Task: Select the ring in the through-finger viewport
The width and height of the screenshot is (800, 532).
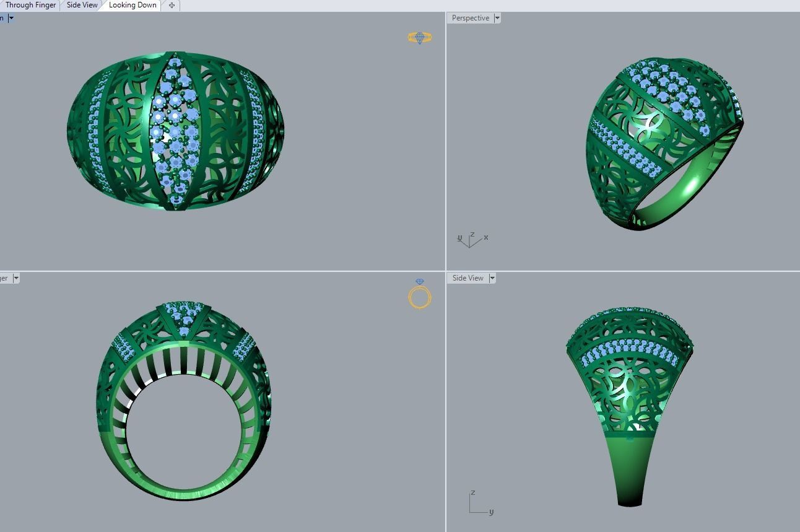Action: coord(183,401)
